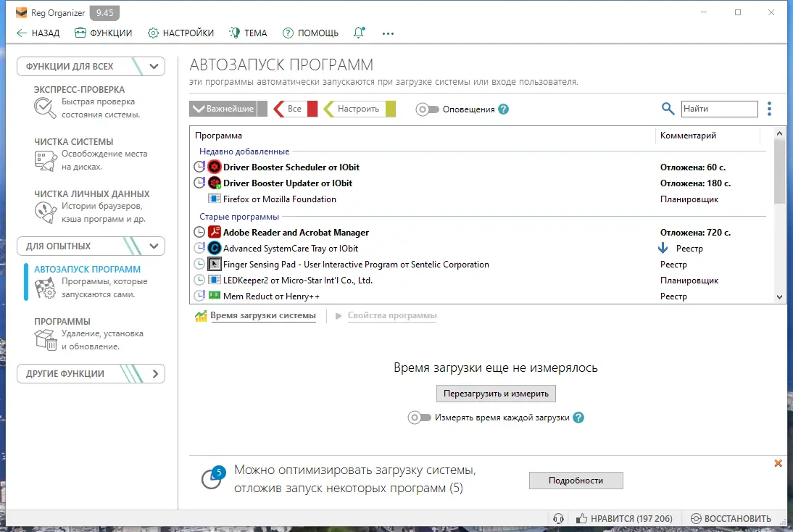Click the list scrollbar up arrow
Viewport: 793px width, 532px height.
(x=779, y=133)
